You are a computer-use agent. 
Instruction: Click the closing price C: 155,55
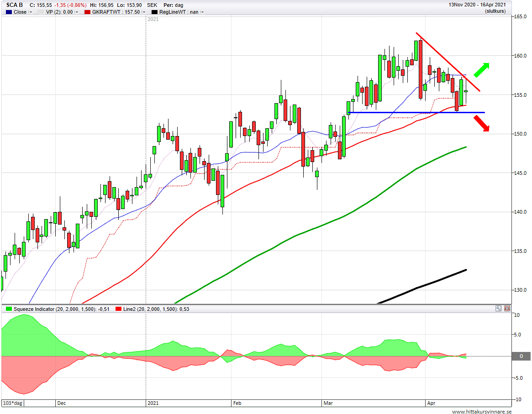point(41,5)
